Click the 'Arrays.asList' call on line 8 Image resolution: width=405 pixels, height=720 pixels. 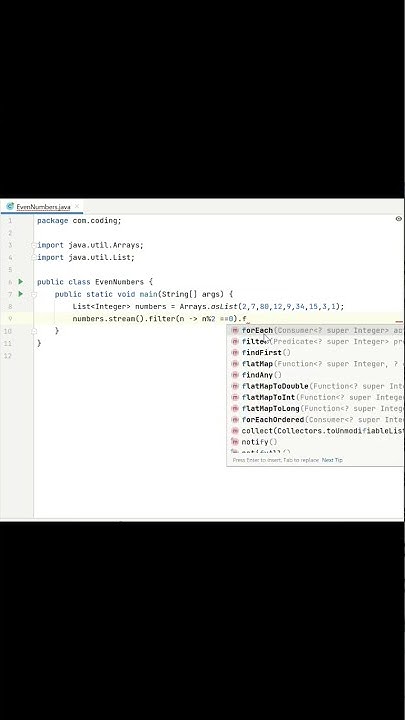[x=208, y=306]
